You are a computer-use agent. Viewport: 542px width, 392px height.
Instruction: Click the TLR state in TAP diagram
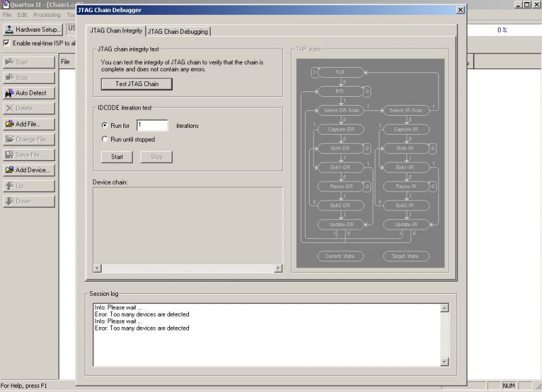341,72
